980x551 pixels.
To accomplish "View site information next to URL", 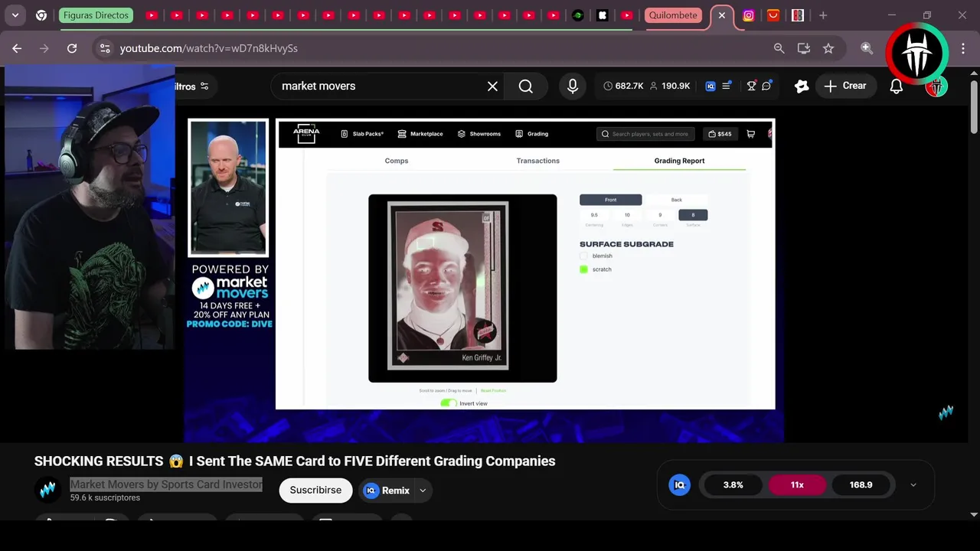I will coord(105,48).
